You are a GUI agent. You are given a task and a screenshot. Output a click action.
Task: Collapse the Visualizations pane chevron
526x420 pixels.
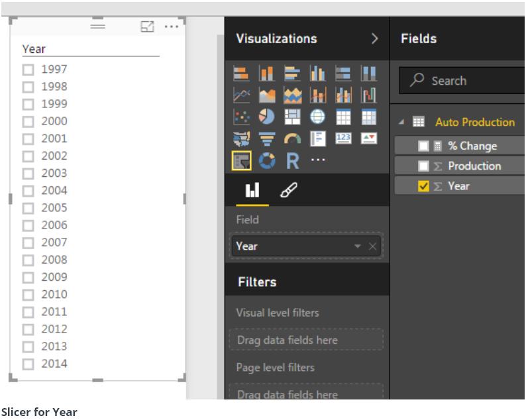375,38
